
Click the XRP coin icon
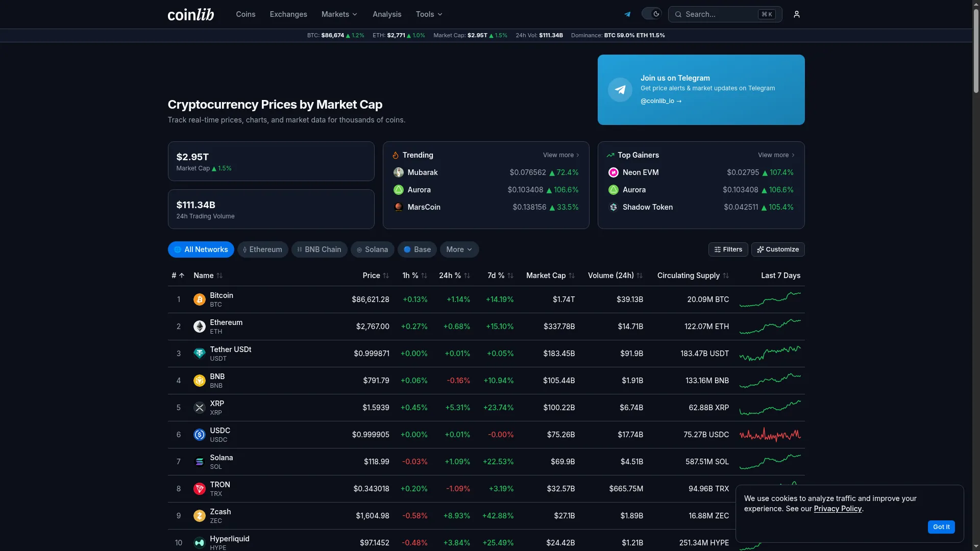200,408
